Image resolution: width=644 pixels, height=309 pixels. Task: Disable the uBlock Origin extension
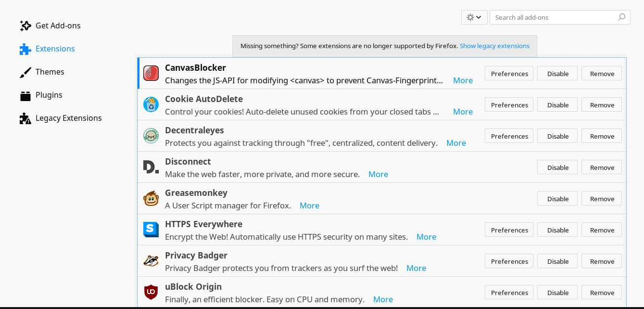point(558,293)
